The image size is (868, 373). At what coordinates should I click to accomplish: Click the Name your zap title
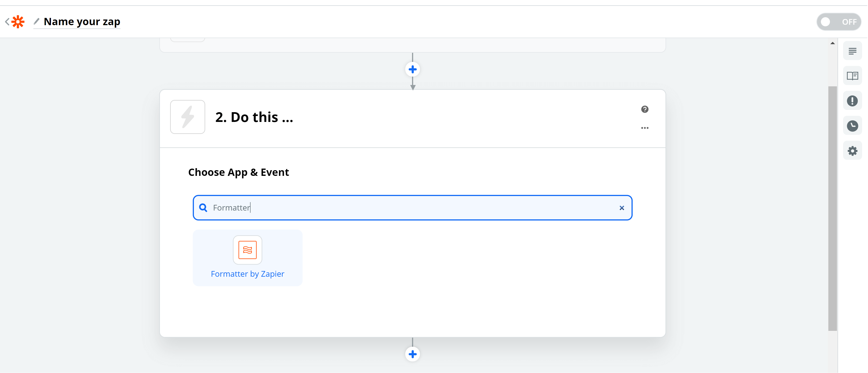tap(82, 22)
